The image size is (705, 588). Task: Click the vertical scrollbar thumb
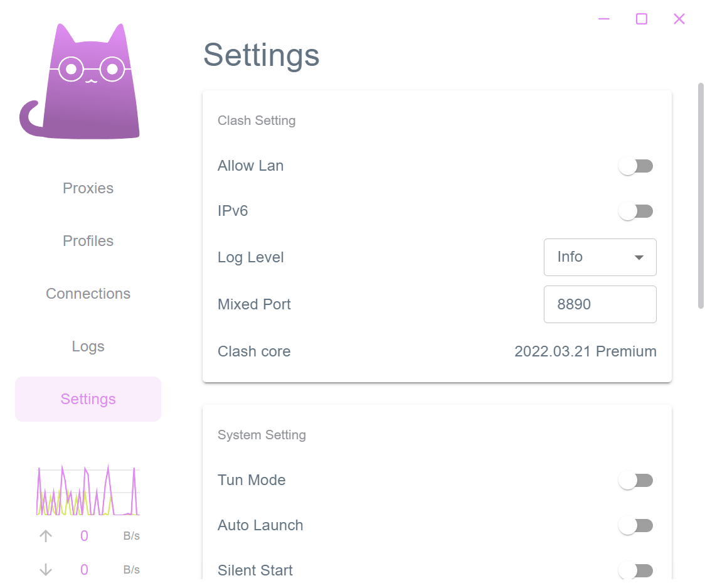pos(701,195)
